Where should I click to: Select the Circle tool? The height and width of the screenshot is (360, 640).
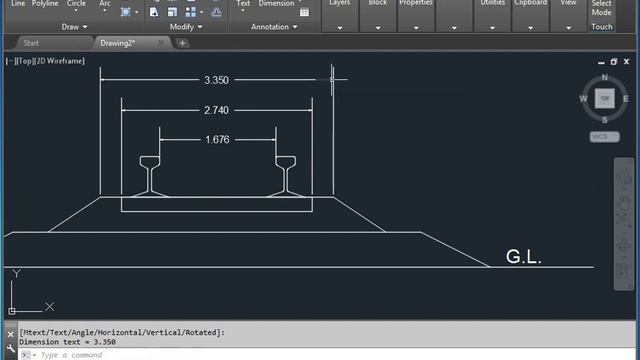(x=76, y=4)
